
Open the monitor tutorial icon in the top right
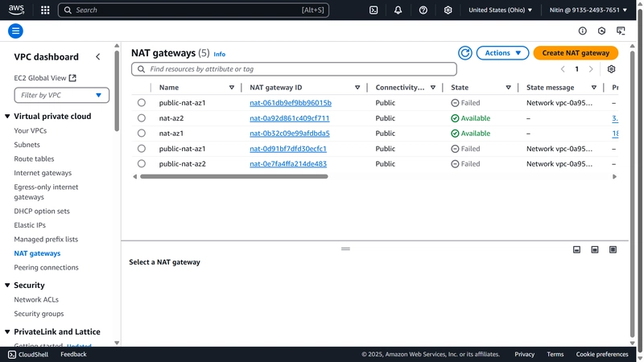click(x=621, y=31)
